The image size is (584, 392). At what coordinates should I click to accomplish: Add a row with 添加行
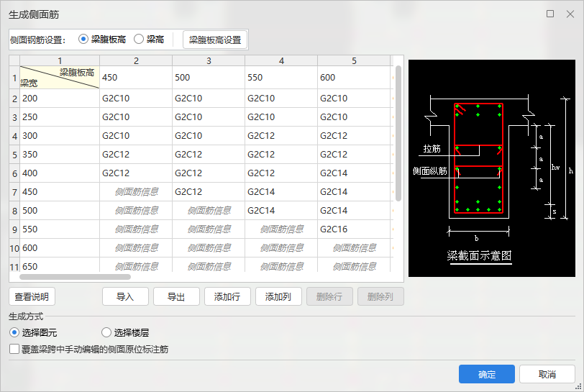(227, 296)
